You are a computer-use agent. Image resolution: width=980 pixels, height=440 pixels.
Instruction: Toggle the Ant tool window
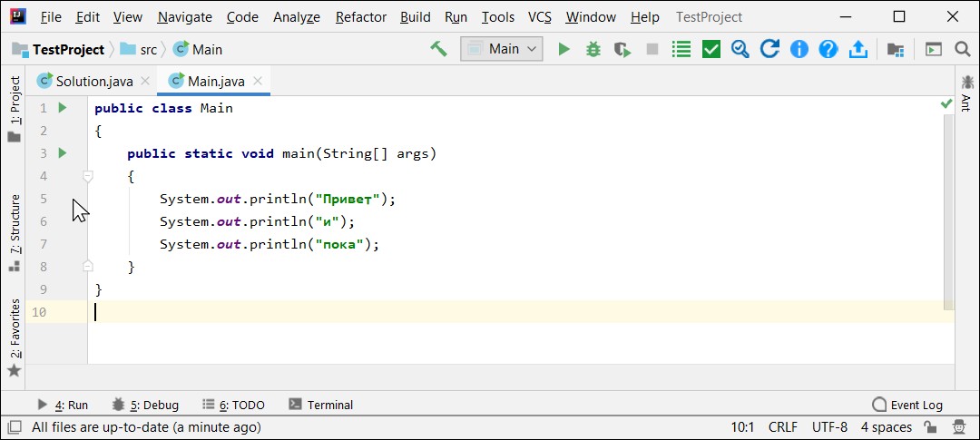967,93
